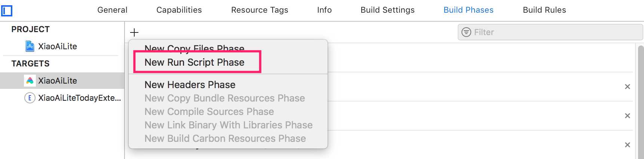This screenshot has width=644, height=159.
Task: Click into the Filter search field
Action: 550,32
